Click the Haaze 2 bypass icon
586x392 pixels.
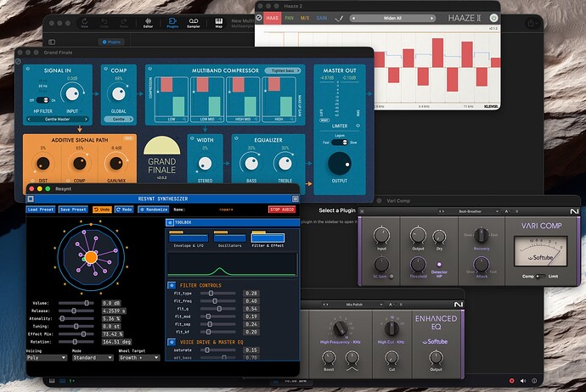(259, 18)
